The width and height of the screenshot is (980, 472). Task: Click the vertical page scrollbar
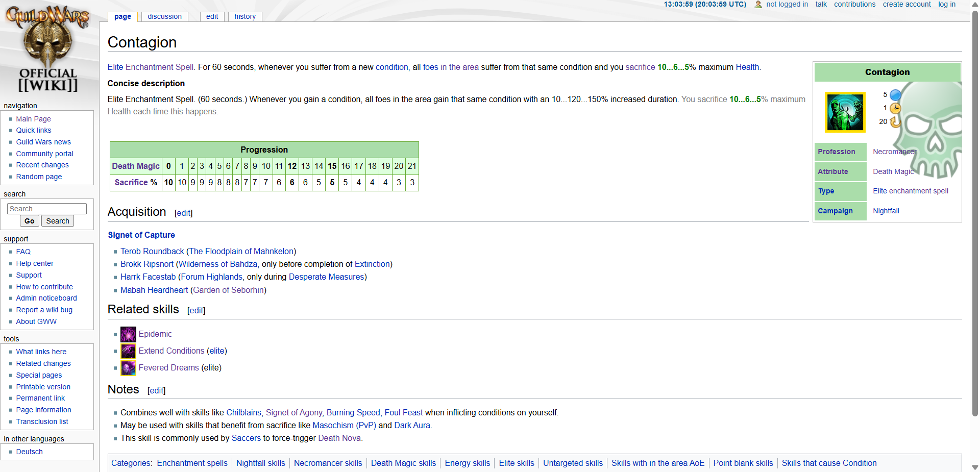click(x=975, y=214)
